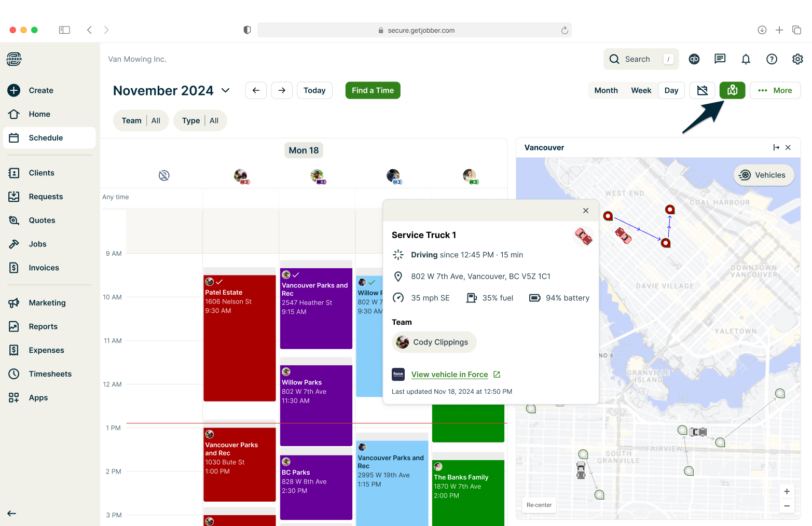Open the Team filter dropdown
This screenshot has height=526, width=812.
(x=141, y=121)
